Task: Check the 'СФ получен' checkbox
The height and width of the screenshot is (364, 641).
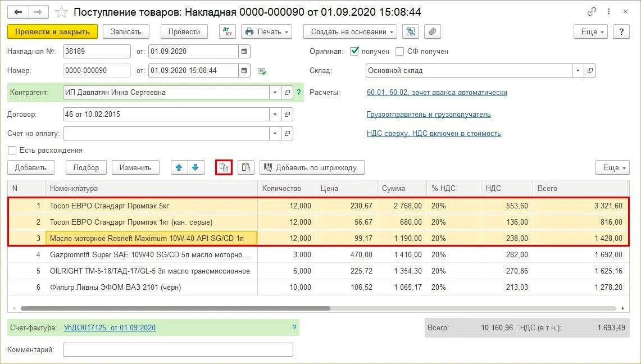Action: (400, 52)
